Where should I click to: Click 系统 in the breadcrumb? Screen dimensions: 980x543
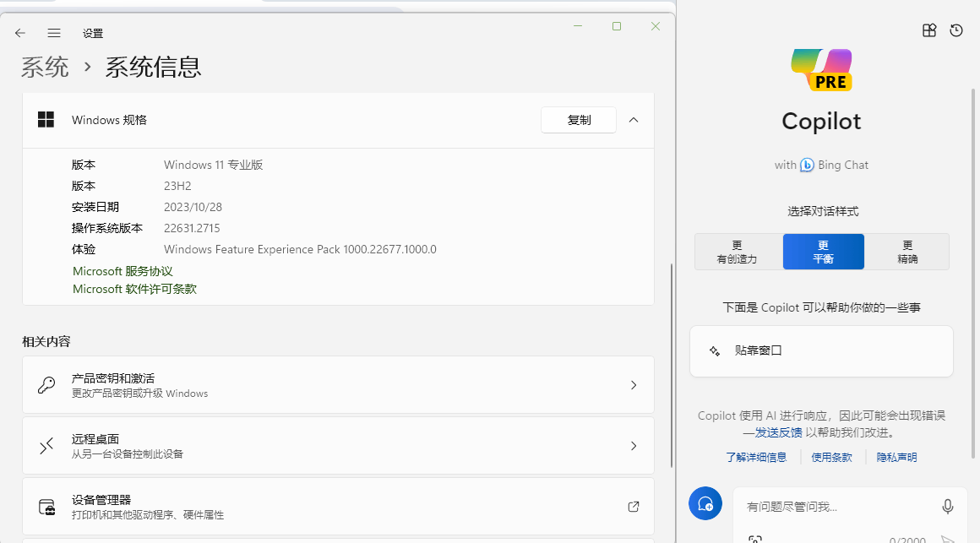point(45,67)
